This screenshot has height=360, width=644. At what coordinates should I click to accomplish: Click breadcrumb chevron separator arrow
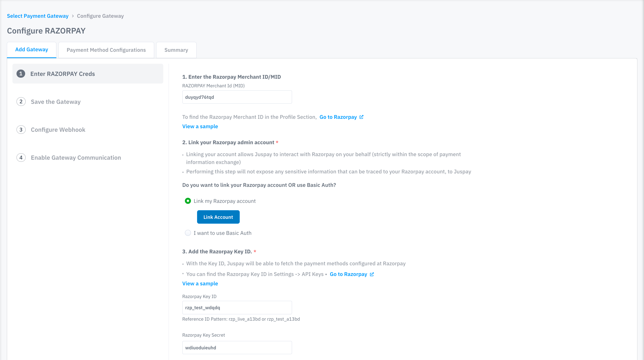click(73, 16)
